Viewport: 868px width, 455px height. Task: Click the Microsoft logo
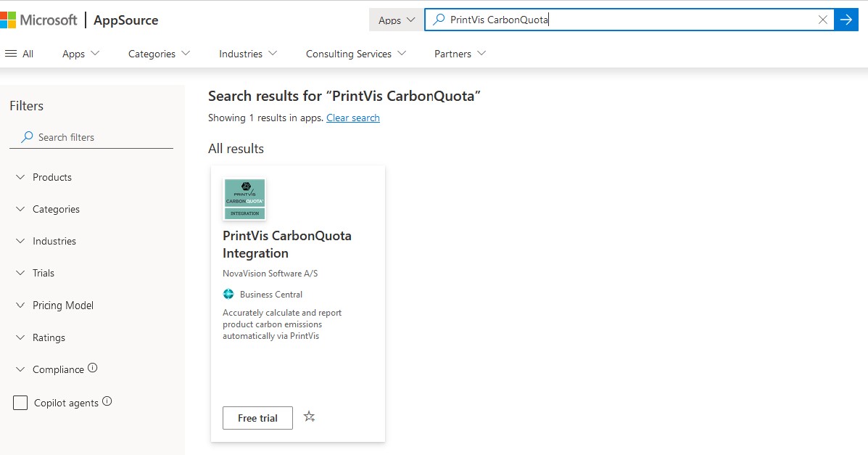click(x=38, y=20)
